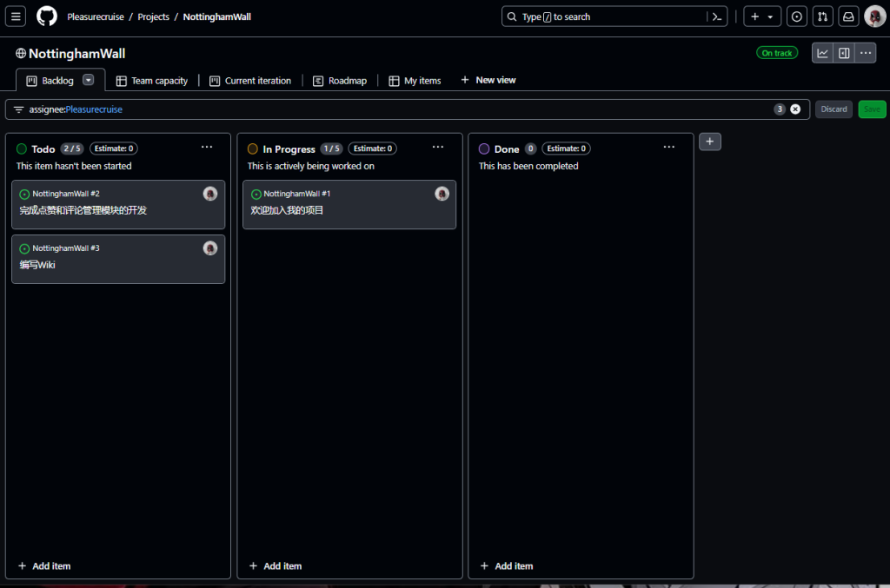Open Done column options menu
This screenshot has width=890, height=588.
(669, 148)
